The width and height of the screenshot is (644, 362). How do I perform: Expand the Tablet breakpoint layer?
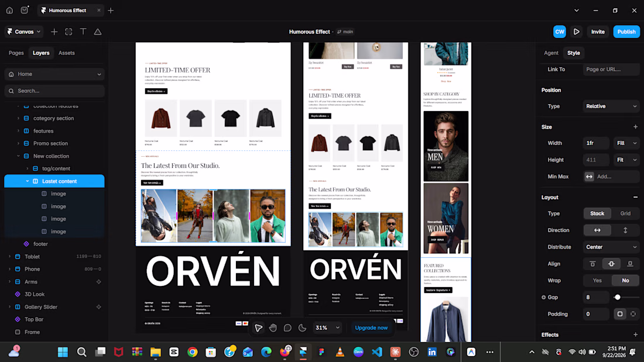tap(9, 257)
